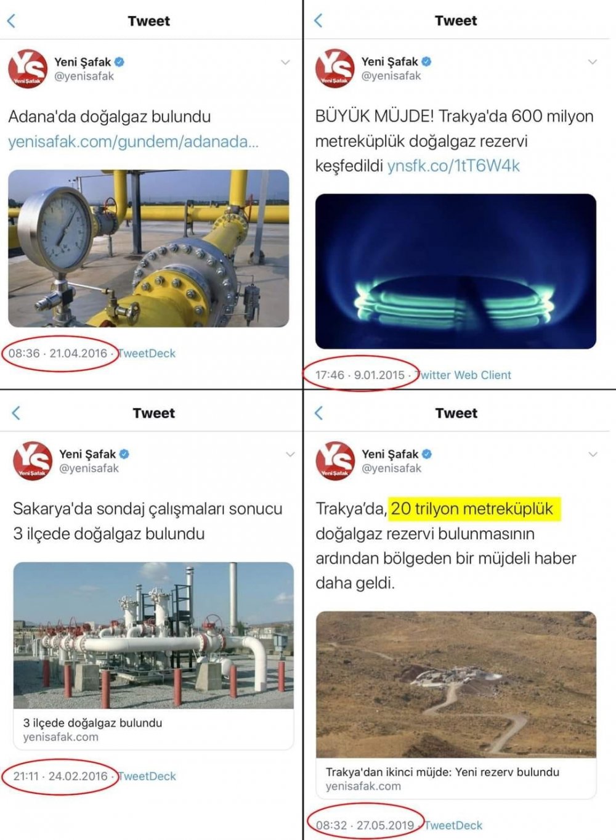This screenshot has height=840, width=616.
Task: Tap back arrow on Trakya 600 milyon tweet
Action: click(318, 20)
